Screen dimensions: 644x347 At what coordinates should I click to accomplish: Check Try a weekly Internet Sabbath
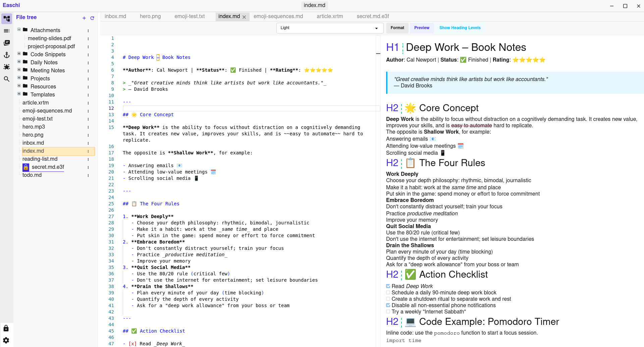click(x=388, y=311)
